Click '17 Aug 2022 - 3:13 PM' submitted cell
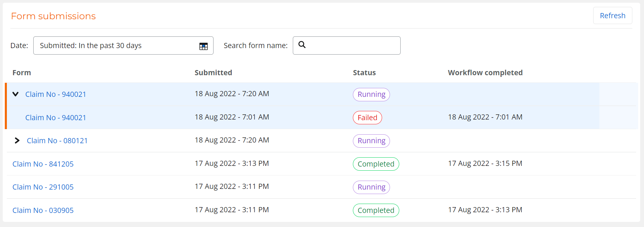644x227 pixels. pos(232,163)
